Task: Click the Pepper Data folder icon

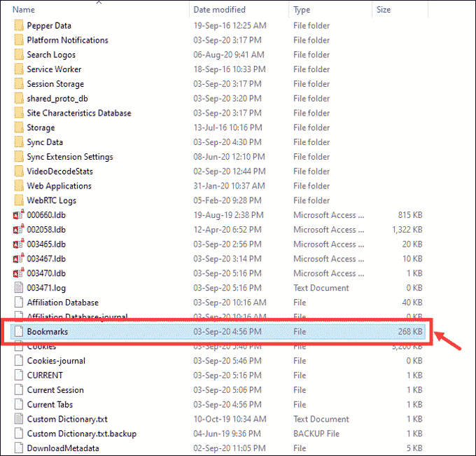Action: click(19, 25)
